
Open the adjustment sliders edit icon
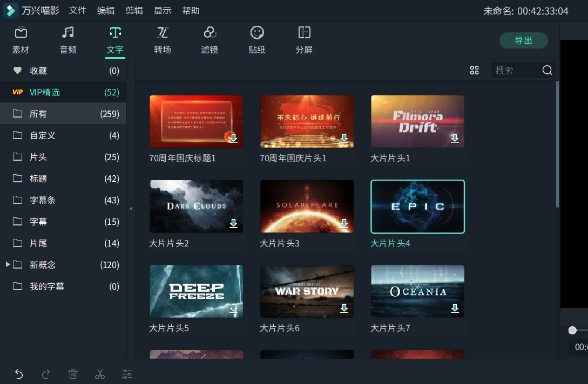point(127,374)
